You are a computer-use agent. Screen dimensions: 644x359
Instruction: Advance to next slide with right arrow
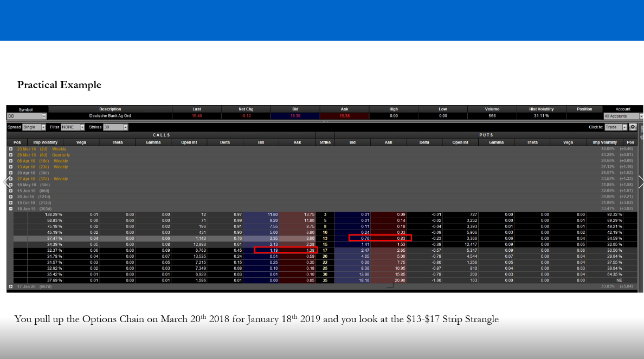pos(640,182)
